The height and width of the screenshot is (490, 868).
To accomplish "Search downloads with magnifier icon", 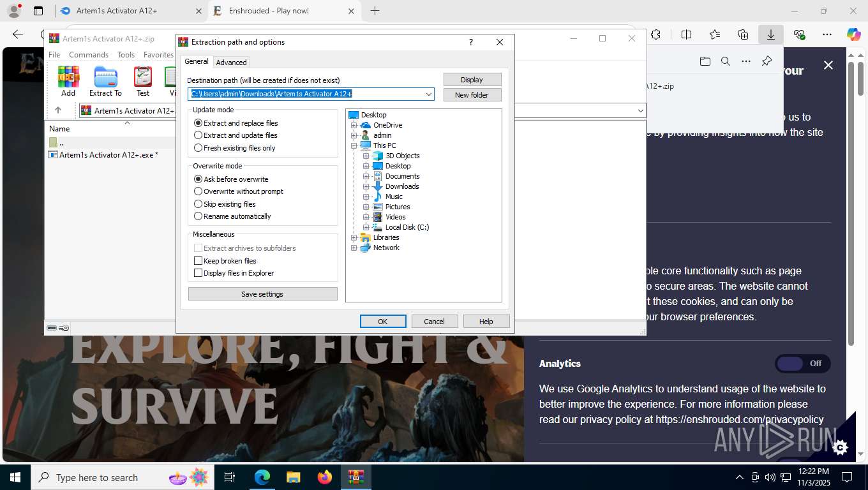I will [x=726, y=61].
